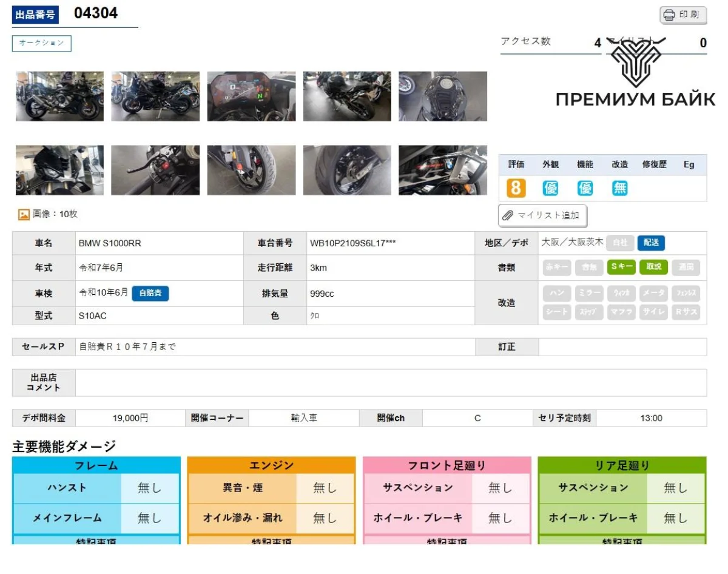The height and width of the screenshot is (574, 728).
Task: Select the エンジン damage section header
Action: click(x=271, y=465)
